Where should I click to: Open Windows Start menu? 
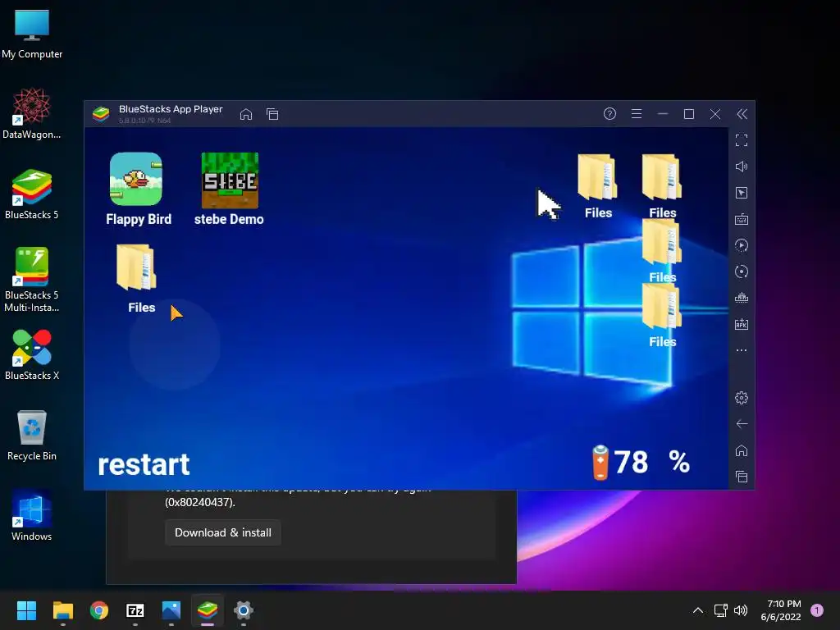click(26, 610)
